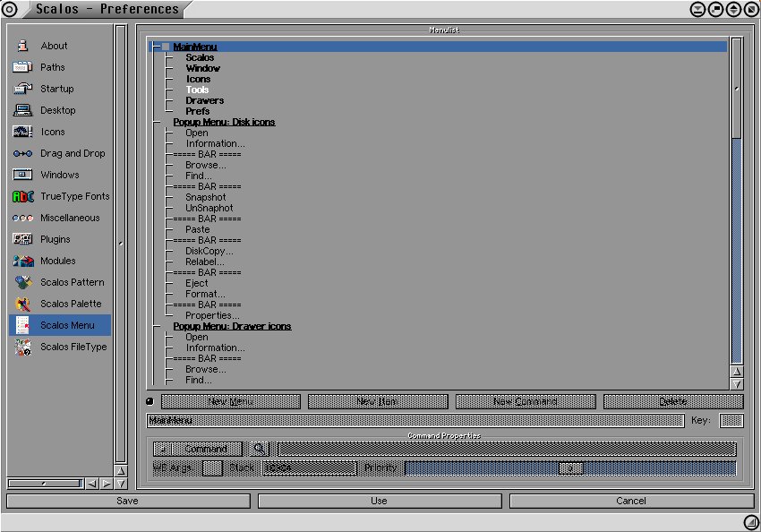Image resolution: width=761 pixels, height=532 pixels.
Task: Select the Format... entry
Action: 205,294
